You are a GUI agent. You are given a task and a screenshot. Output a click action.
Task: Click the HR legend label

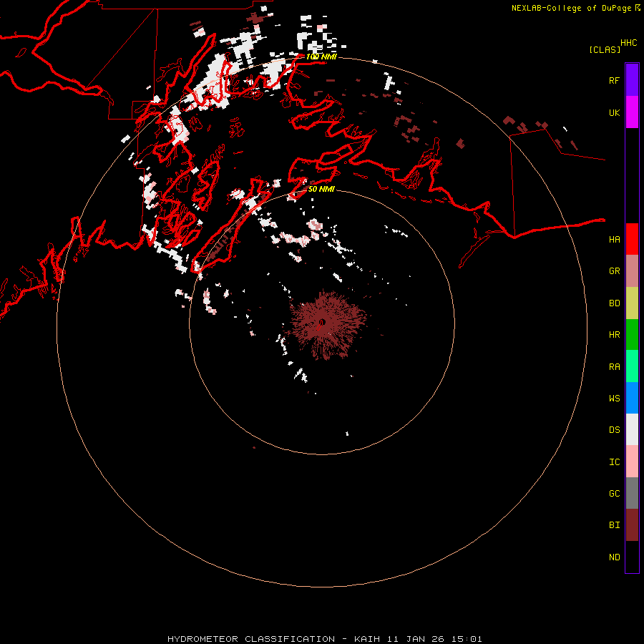[614, 335]
